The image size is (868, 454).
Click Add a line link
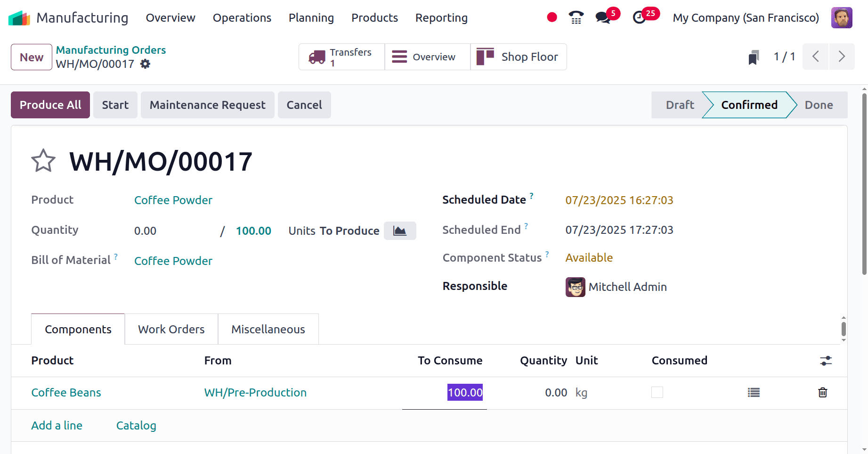(57, 425)
